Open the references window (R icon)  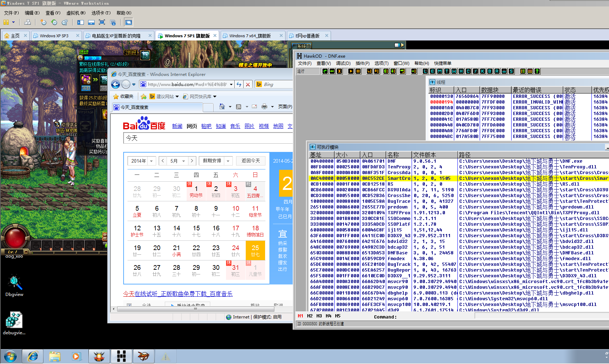pyautogui.click(x=497, y=71)
